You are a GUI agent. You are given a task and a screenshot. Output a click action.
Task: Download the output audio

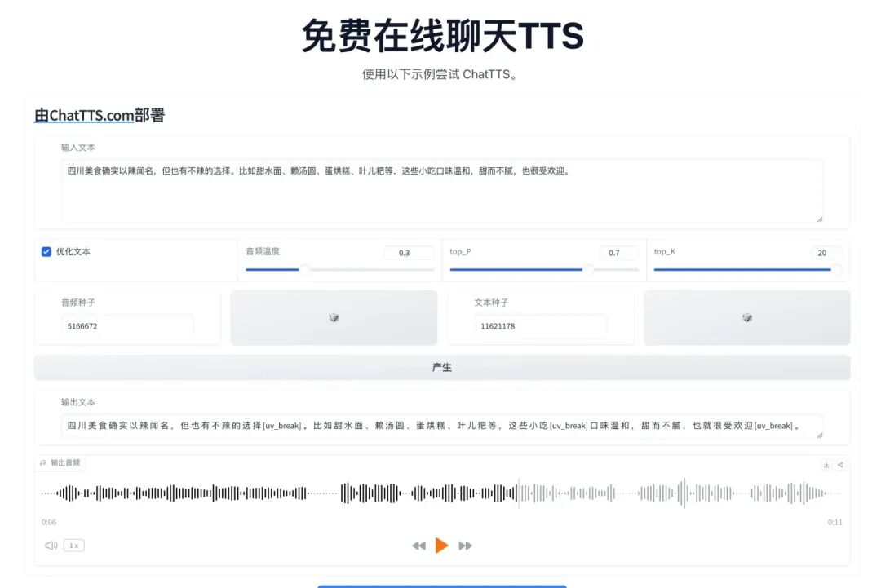click(826, 465)
